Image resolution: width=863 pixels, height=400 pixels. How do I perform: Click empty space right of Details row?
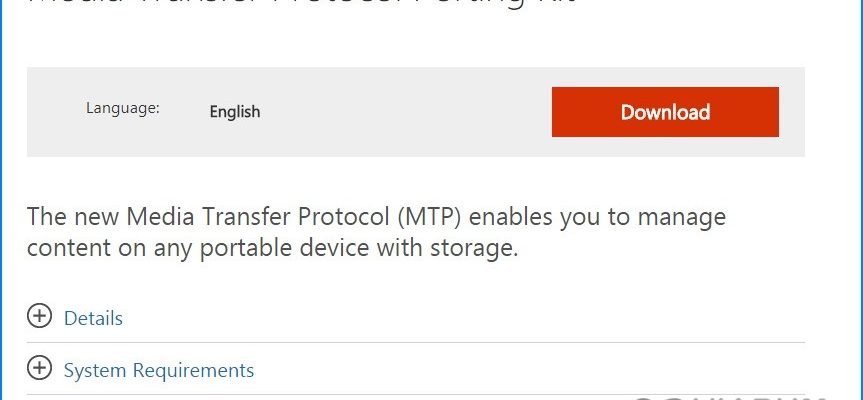(463, 318)
